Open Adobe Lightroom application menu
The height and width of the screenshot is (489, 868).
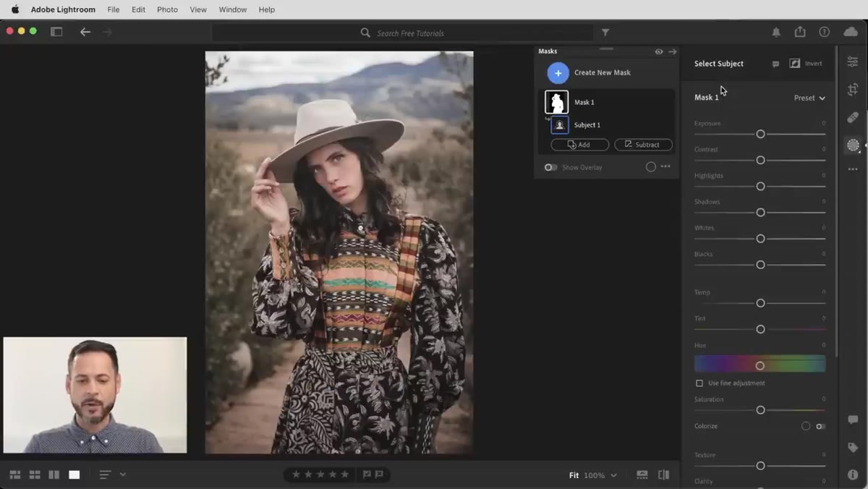(63, 9)
